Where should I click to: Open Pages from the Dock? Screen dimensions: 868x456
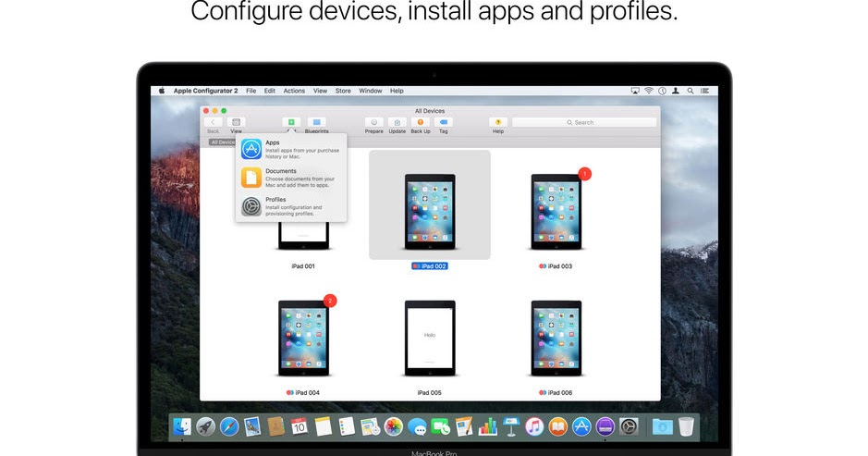coord(464,426)
